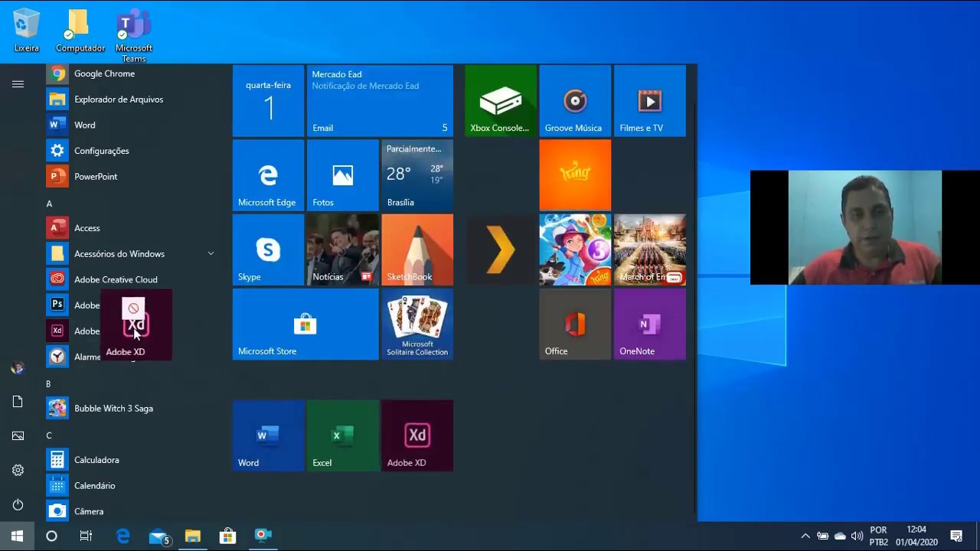Open Cortana search circle on taskbar
This screenshot has width=980, height=551.
pos(51,536)
